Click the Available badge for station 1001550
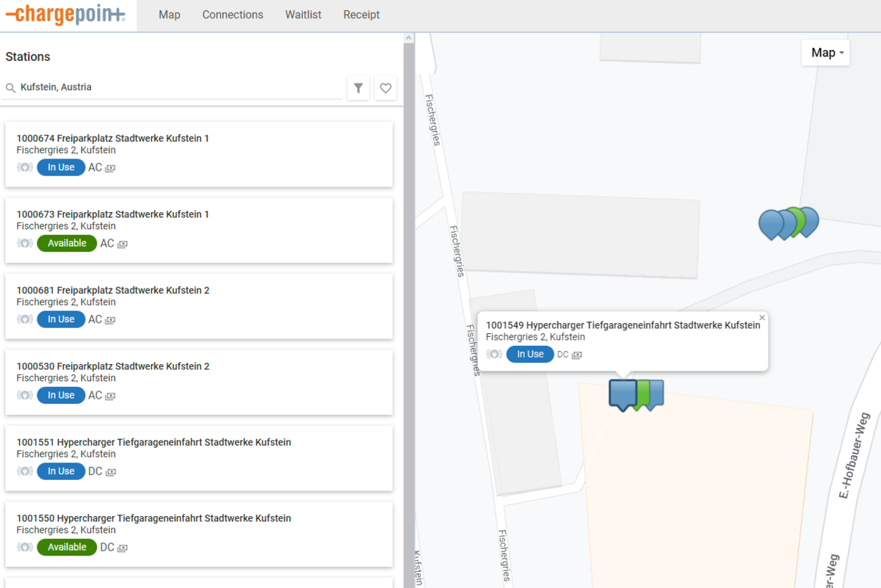Viewport: 881px width, 588px height. 67,547
